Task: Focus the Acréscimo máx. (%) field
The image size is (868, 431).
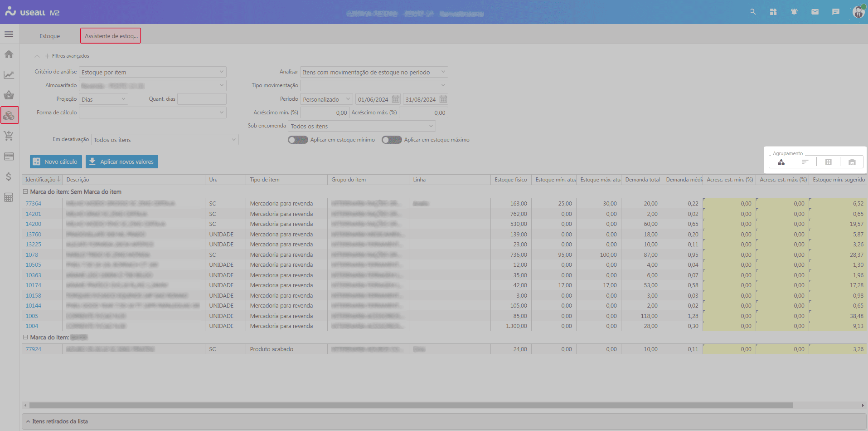Action: 423,113
